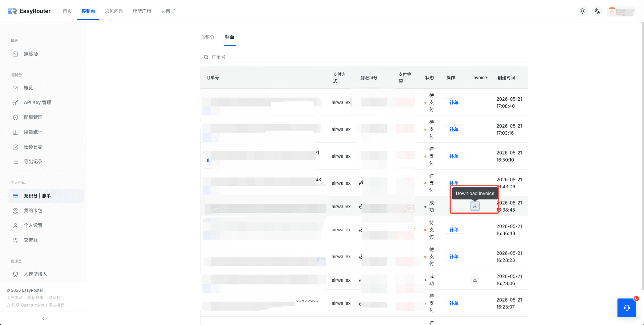644x325 pixels.
Task: Open 模型广场 in top navigation
Action: [x=142, y=11]
